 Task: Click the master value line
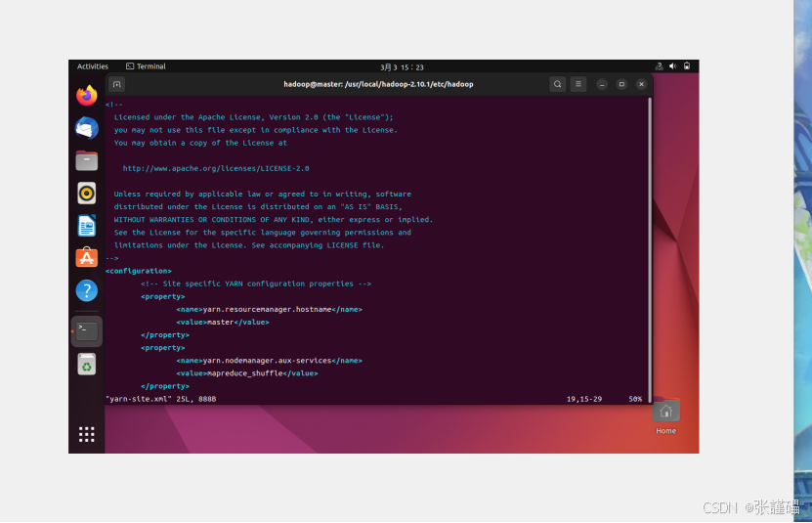point(223,323)
